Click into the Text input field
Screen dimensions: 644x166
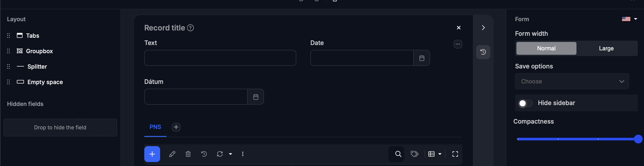tap(220, 58)
